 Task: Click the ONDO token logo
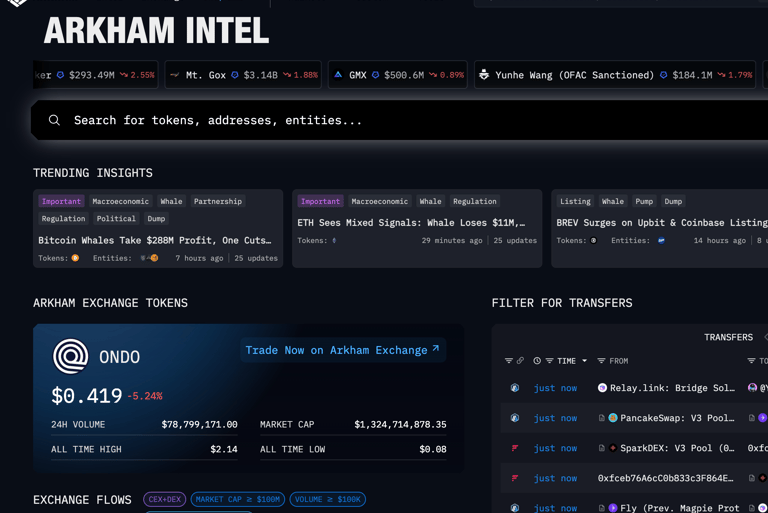[71, 356]
